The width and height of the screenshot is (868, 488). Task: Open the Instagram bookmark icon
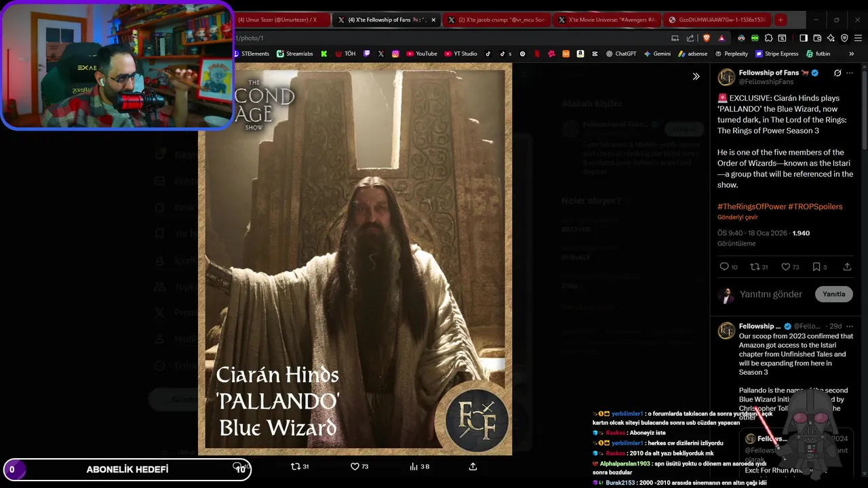(x=395, y=54)
